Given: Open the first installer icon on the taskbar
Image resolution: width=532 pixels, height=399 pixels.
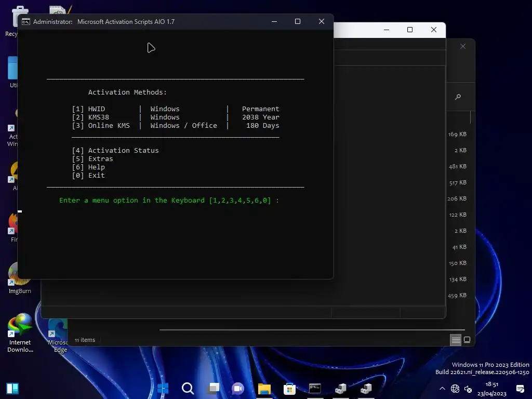Looking at the screenshot, I should (x=341, y=388).
